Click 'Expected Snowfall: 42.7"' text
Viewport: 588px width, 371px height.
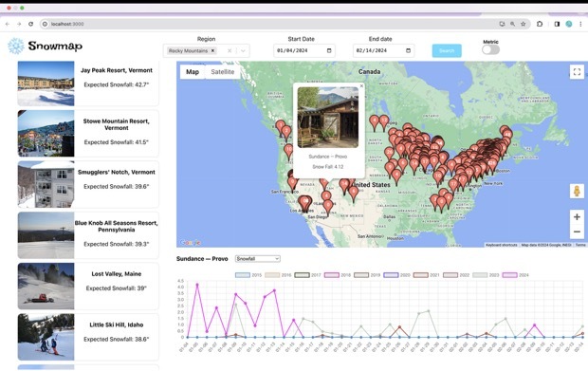[117, 84]
